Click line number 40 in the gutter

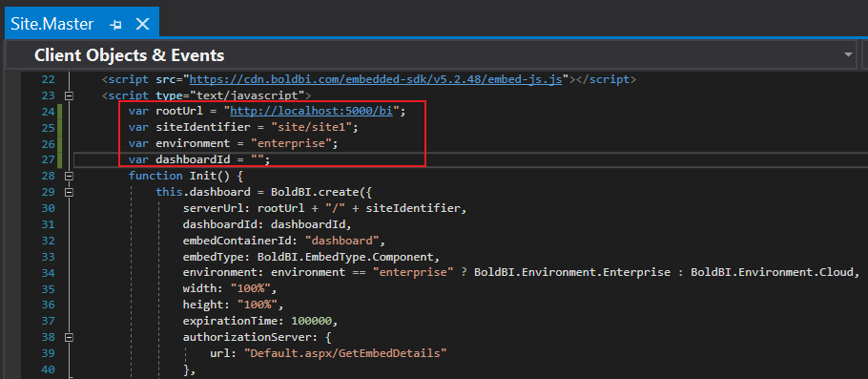tap(48, 369)
